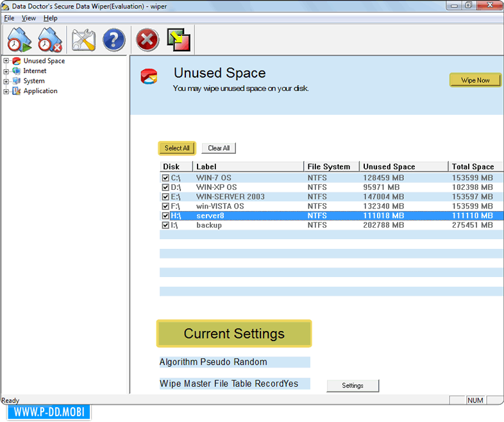Click the 95971 MB unused space value

coord(382,187)
